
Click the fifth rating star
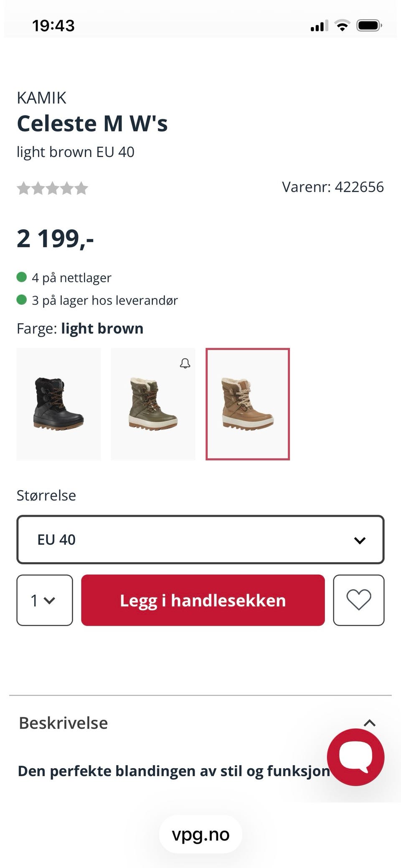click(82, 188)
